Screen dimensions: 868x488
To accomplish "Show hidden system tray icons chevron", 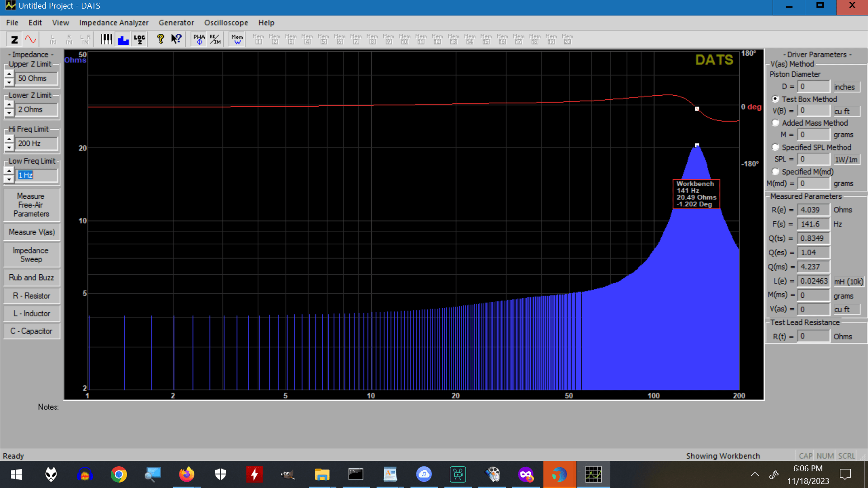I will (x=755, y=474).
